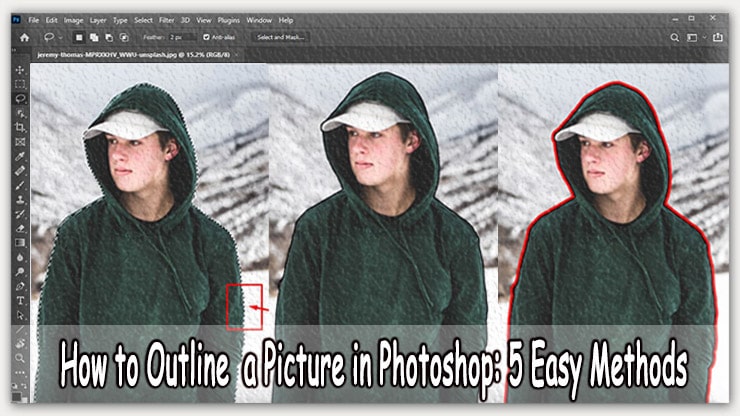
Task: Choose New Selection mode
Action: tap(79, 37)
